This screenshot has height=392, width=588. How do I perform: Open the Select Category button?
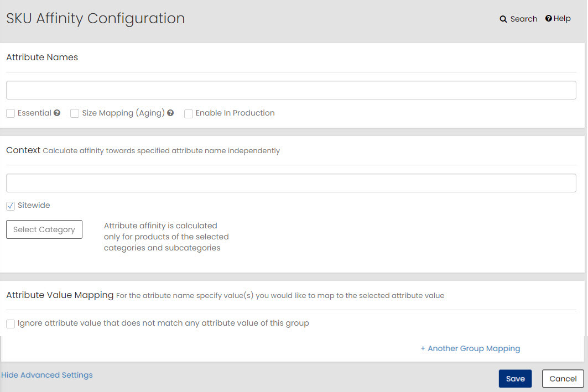[44, 229]
